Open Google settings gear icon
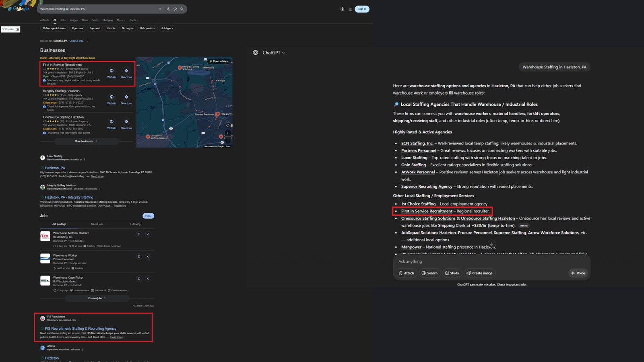This screenshot has width=644, height=362. point(343,9)
